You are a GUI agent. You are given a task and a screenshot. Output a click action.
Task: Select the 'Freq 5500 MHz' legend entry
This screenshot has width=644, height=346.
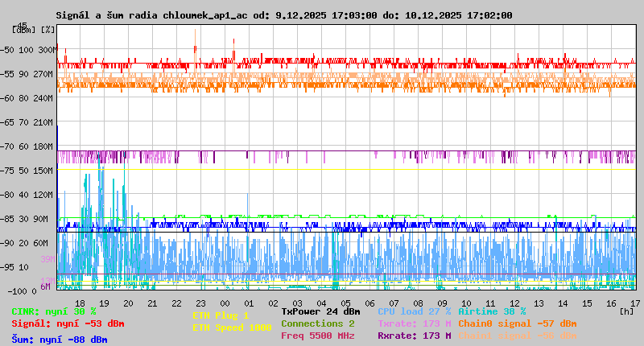click(x=317, y=336)
